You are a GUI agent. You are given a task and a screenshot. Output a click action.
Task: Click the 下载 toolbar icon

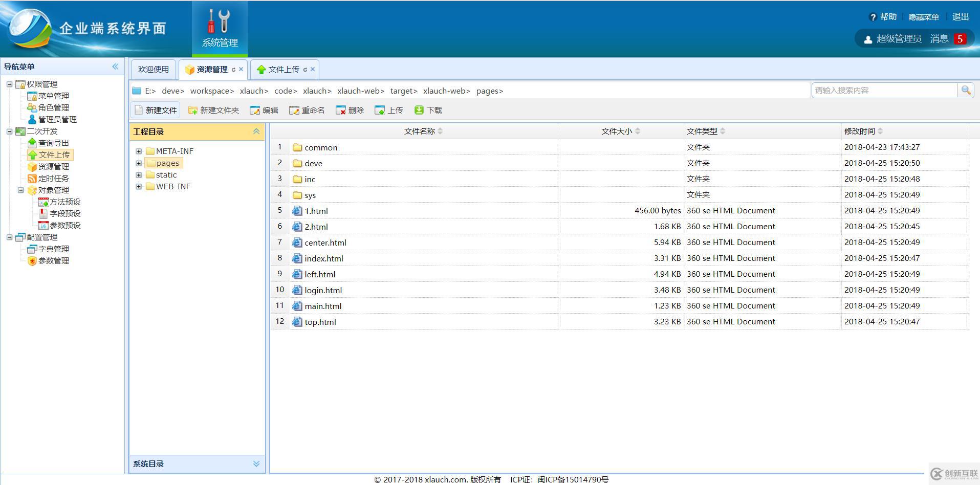point(420,109)
